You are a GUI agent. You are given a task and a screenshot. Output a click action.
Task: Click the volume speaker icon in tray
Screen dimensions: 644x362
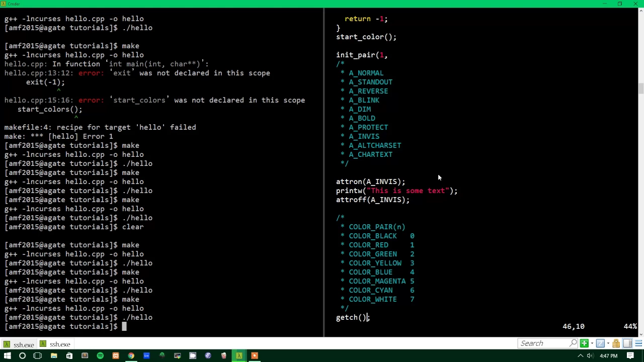(x=590, y=356)
